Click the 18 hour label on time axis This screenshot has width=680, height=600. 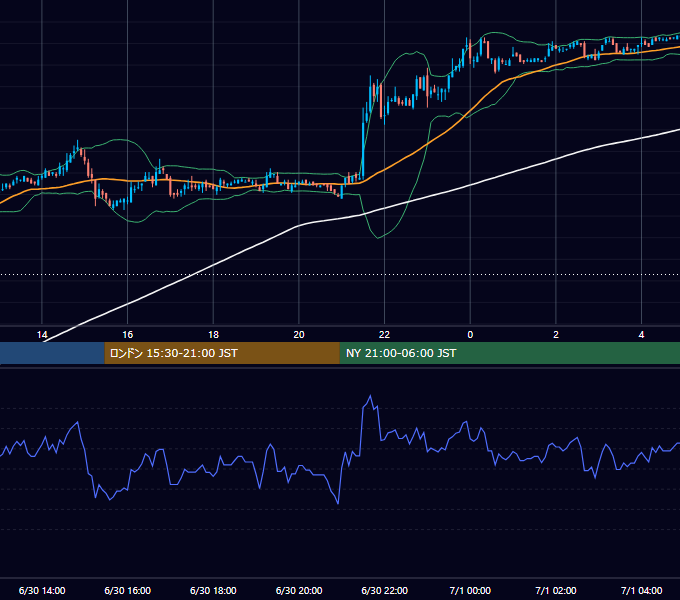pyautogui.click(x=213, y=335)
